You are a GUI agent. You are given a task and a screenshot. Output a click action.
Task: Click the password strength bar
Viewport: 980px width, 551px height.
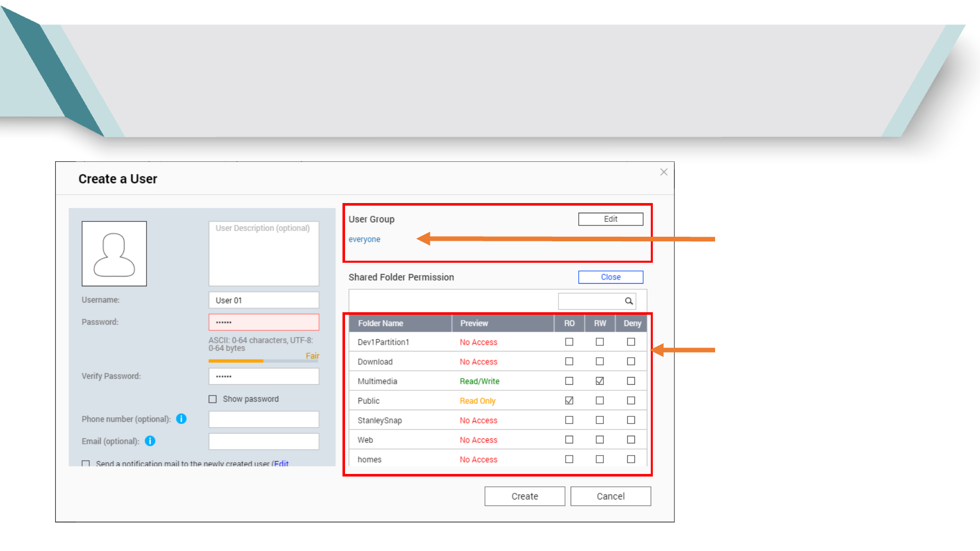click(264, 361)
